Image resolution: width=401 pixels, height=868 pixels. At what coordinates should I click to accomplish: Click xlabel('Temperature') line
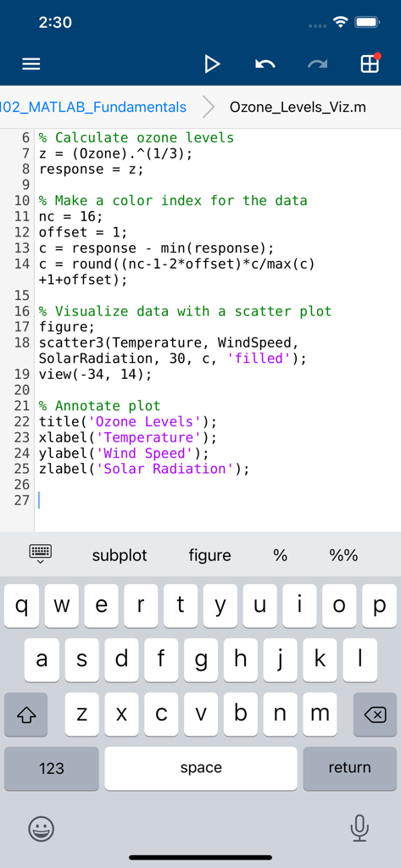click(x=128, y=437)
